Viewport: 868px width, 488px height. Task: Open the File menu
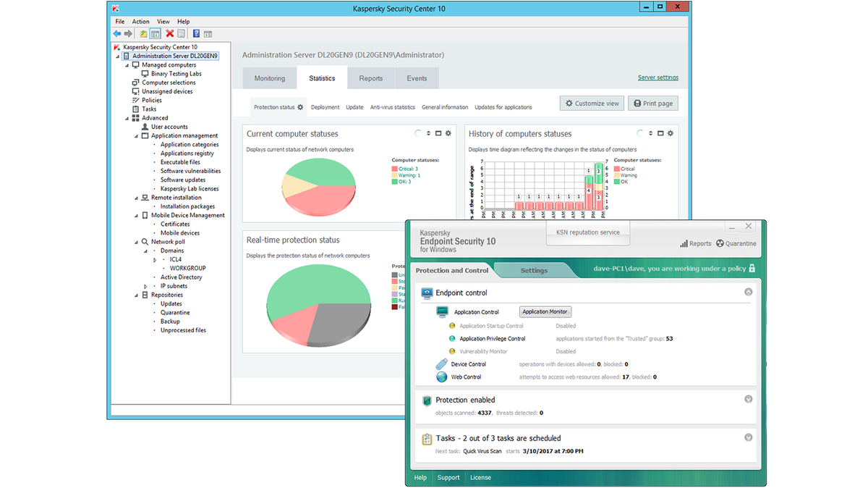tap(120, 22)
